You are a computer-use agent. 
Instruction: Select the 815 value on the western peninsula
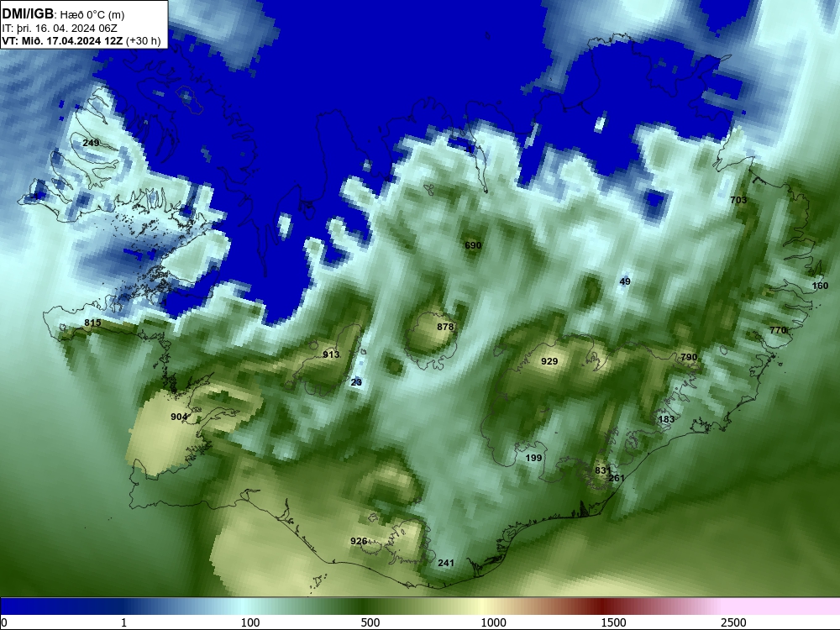(92, 323)
